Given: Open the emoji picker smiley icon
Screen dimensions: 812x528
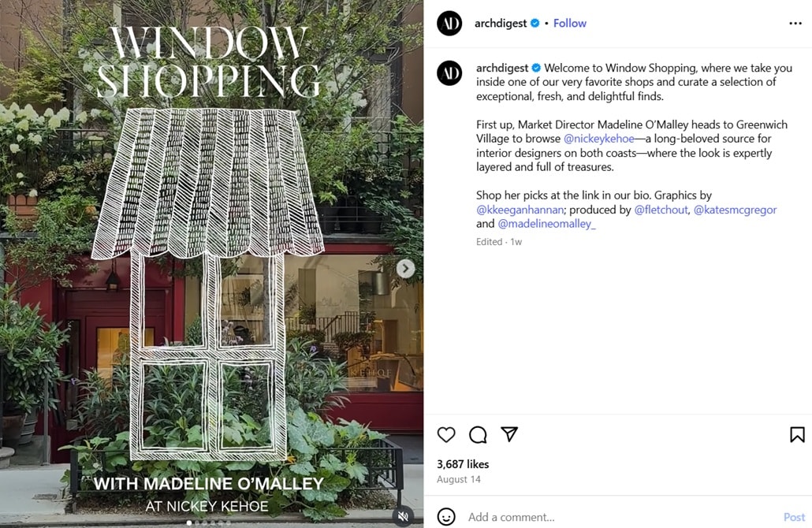Looking at the screenshot, I should pos(446,517).
